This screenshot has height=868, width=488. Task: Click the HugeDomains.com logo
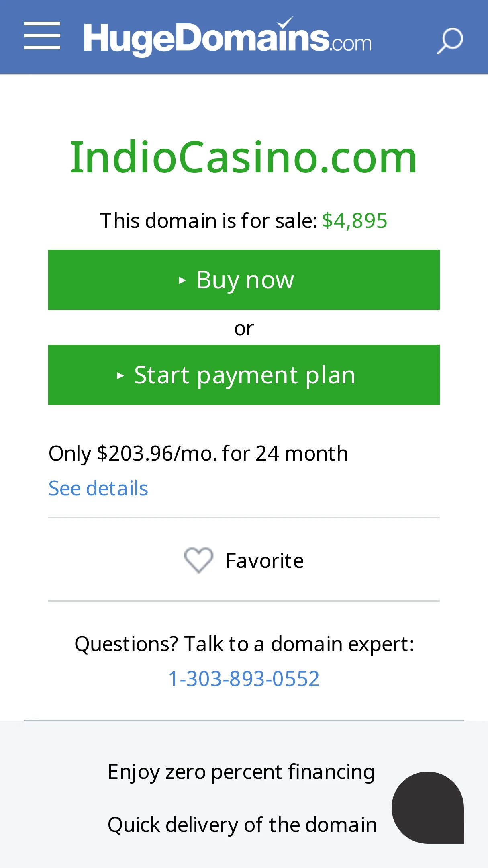click(227, 37)
